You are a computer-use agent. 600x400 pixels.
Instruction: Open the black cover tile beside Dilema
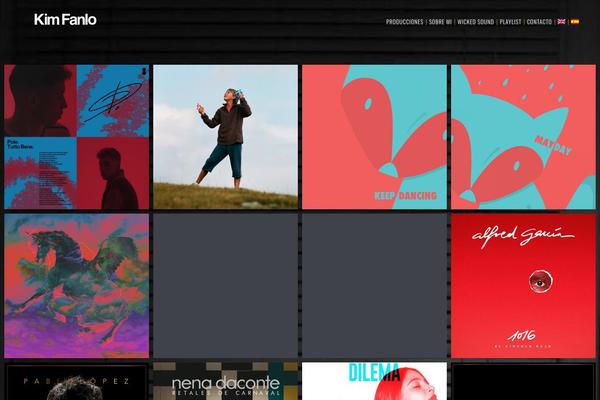[523, 381]
